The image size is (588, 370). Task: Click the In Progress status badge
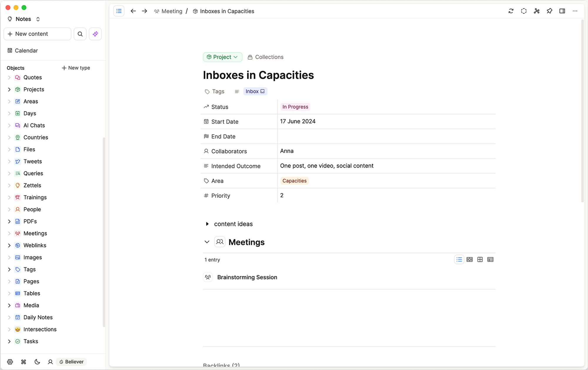(x=295, y=107)
